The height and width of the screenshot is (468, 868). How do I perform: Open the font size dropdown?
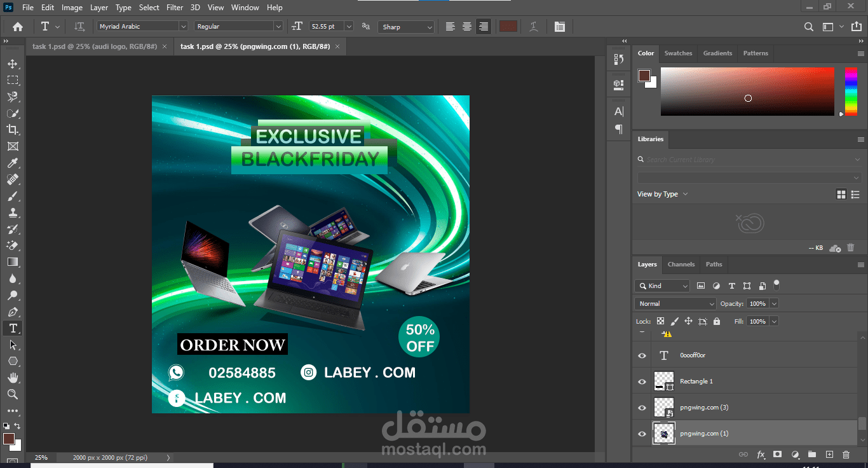tap(349, 27)
